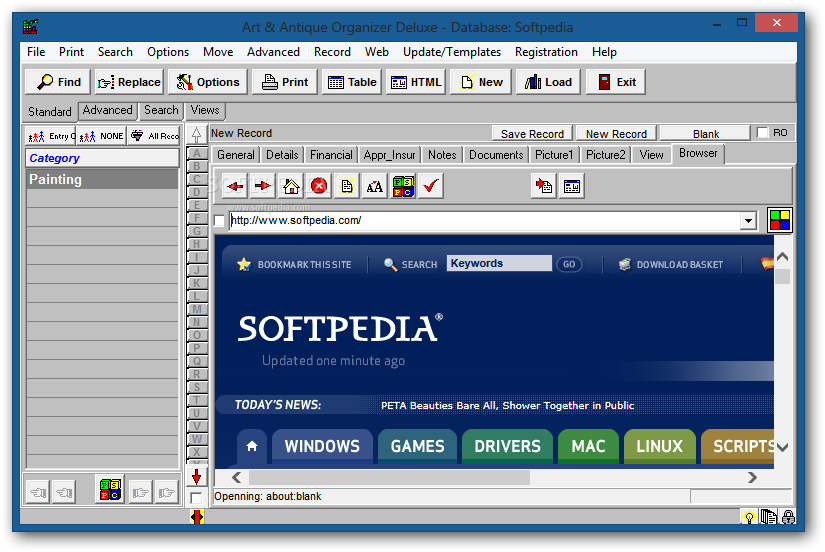Click the New Record button
The image size is (825, 552).
click(616, 134)
